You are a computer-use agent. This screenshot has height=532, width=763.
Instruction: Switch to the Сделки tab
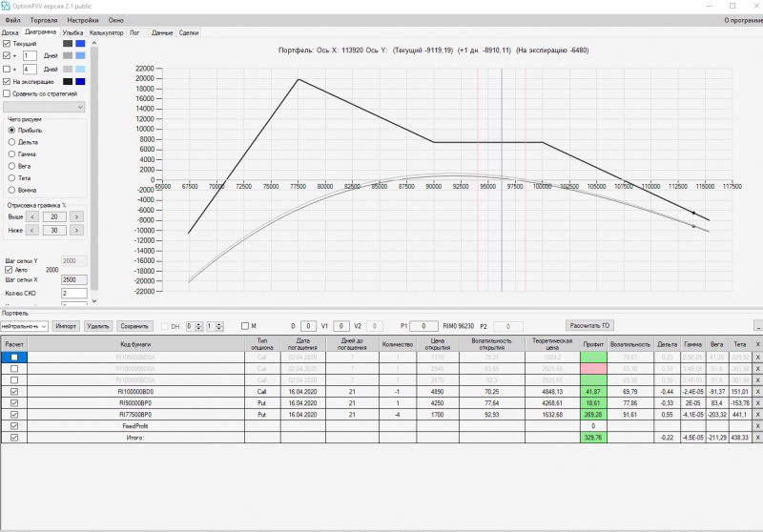click(x=189, y=32)
